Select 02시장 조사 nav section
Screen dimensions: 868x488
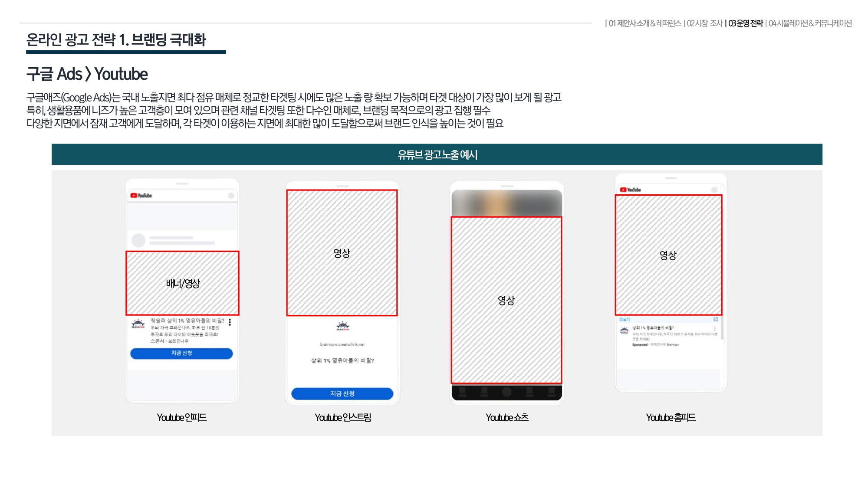point(704,23)
